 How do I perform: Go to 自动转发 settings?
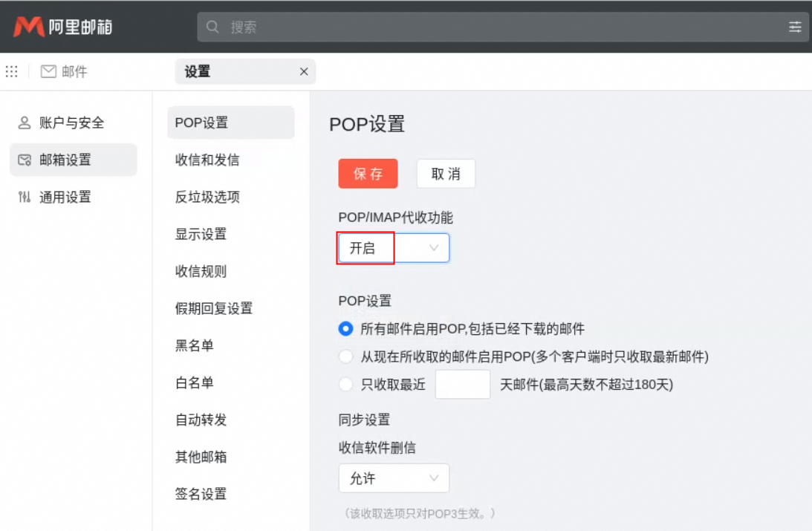[201, 420]
